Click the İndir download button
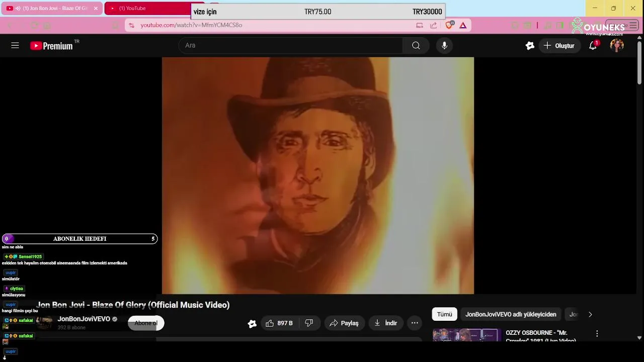The image size is (644, 362). coord(386,323)
